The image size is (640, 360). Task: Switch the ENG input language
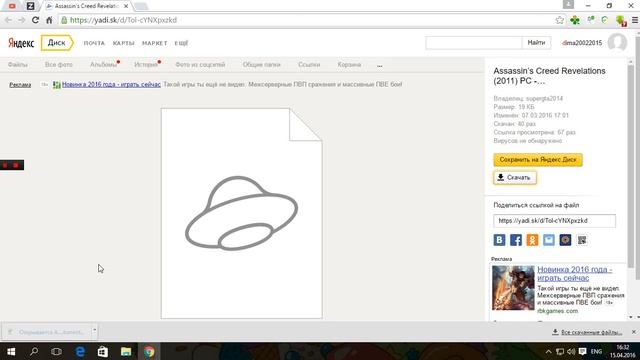596,352
